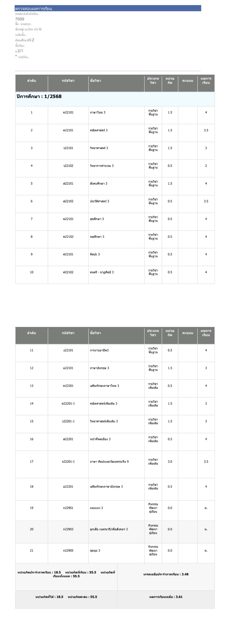Click the student name เด็กหญิง สุวภัทร ประวัติ
The image size is (228, 644).
28,30
